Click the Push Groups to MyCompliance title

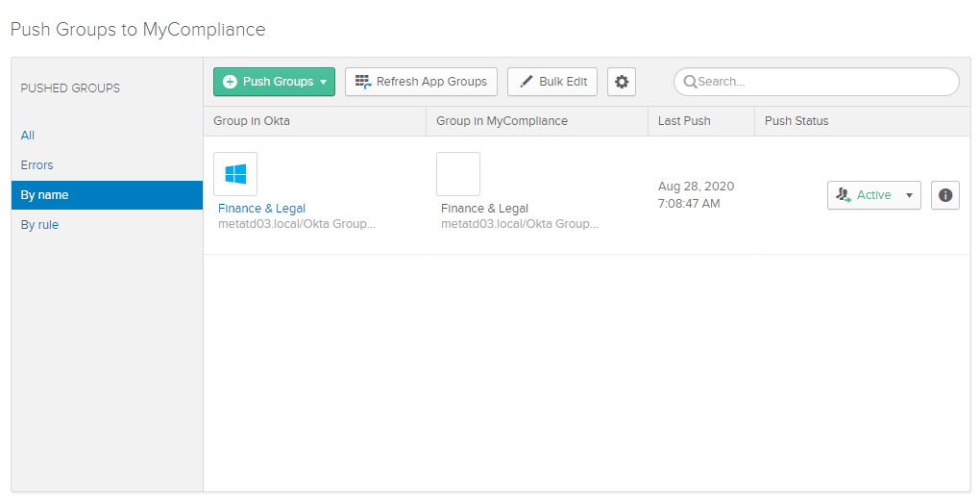(138, 30)
